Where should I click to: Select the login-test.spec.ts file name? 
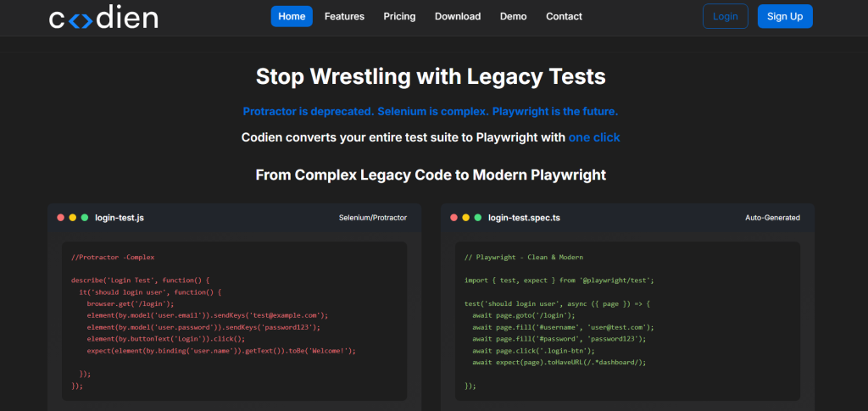point(524,218)
